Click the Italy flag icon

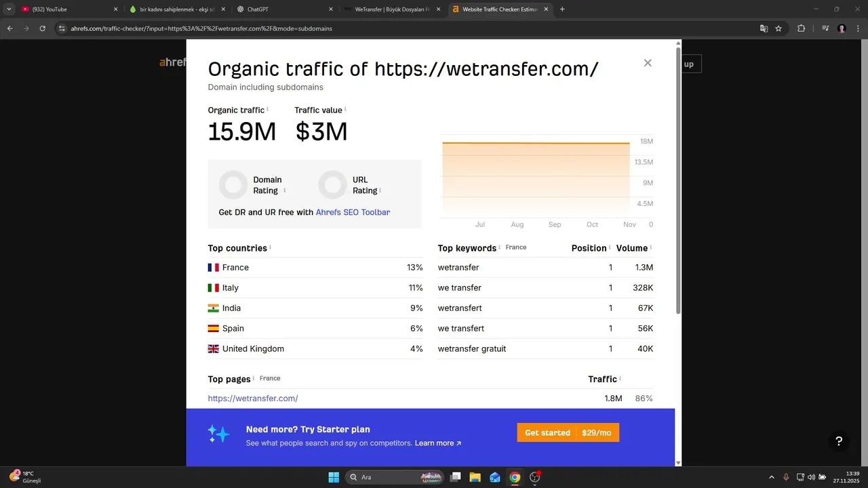(x=213, y=288)
